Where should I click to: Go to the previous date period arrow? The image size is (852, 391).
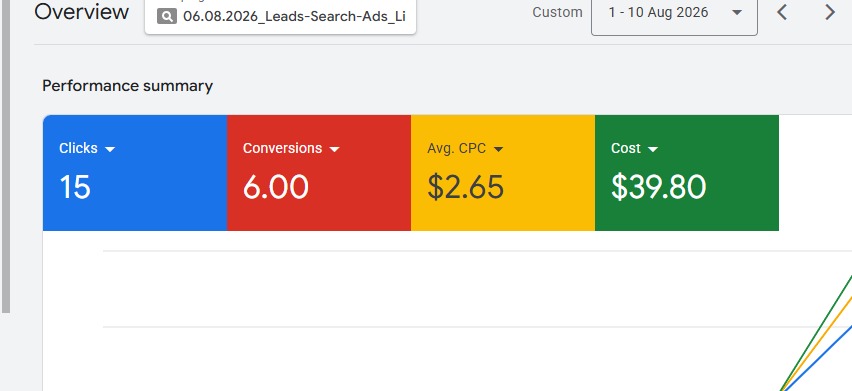[782, 12]
